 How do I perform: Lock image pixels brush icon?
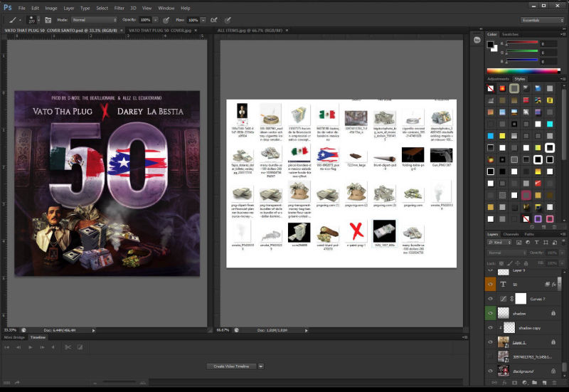coord(510,263)
